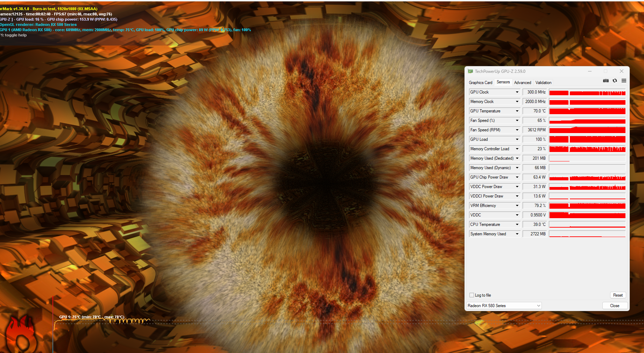
Task: Click the GPU-Z screenshot camera icon
Action: pyautogui.click(x=606, y=81)
